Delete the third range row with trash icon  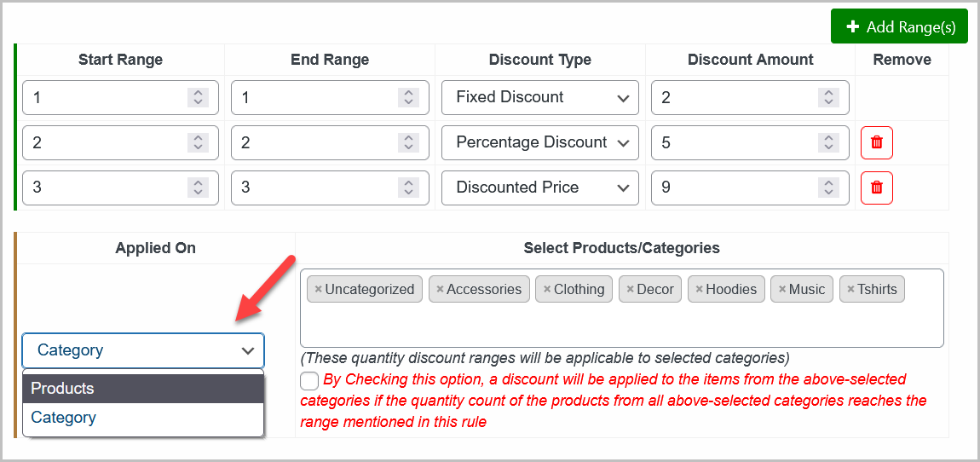(x=876, y=188)
